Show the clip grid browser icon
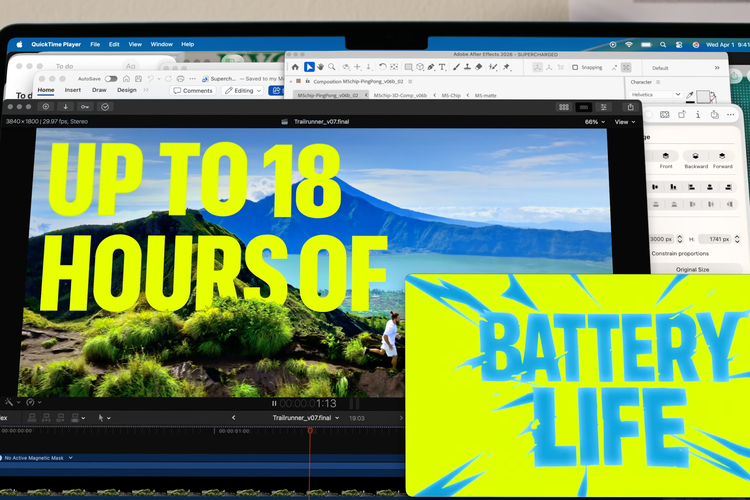Image resolution: width=750 pixels, height=500 pixels. (564, 107)
